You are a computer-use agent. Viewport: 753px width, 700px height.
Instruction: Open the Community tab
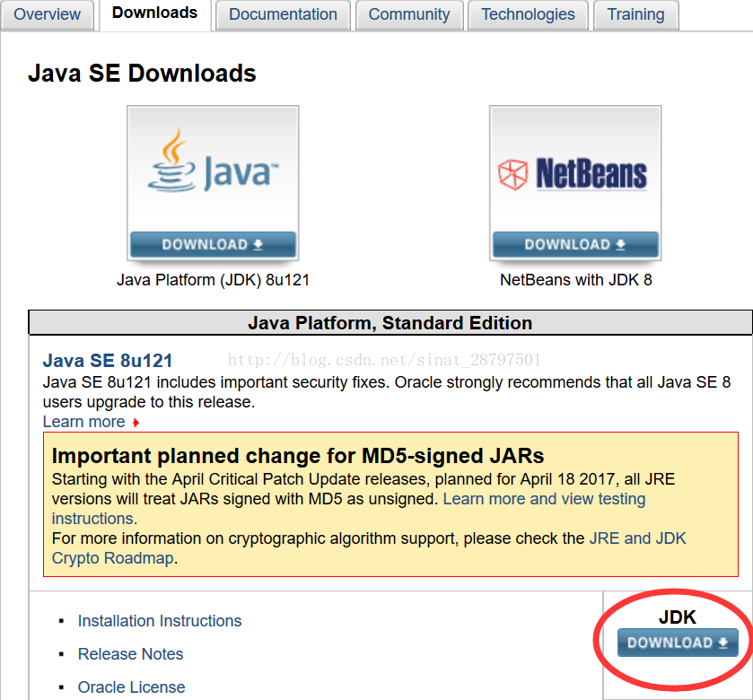tap(409, 14)
